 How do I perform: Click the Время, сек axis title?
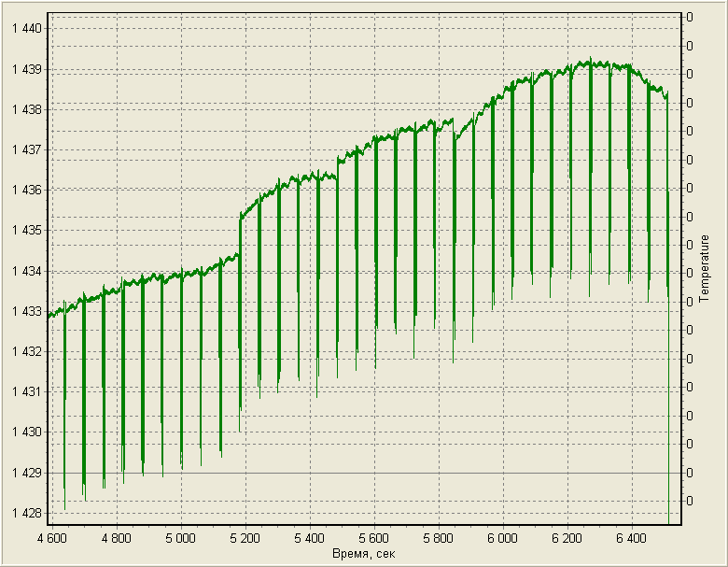coord(364,554)
